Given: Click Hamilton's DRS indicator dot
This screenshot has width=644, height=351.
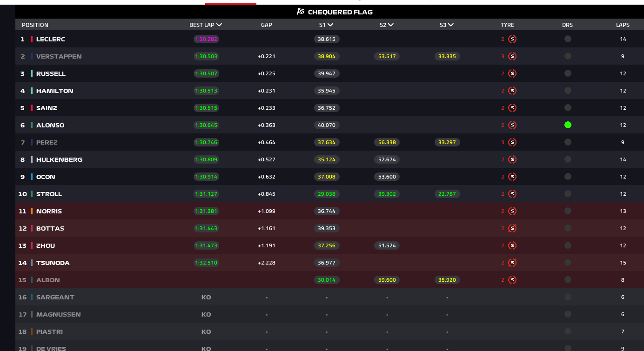Looking at the screenshot, I should pos(568,91).
